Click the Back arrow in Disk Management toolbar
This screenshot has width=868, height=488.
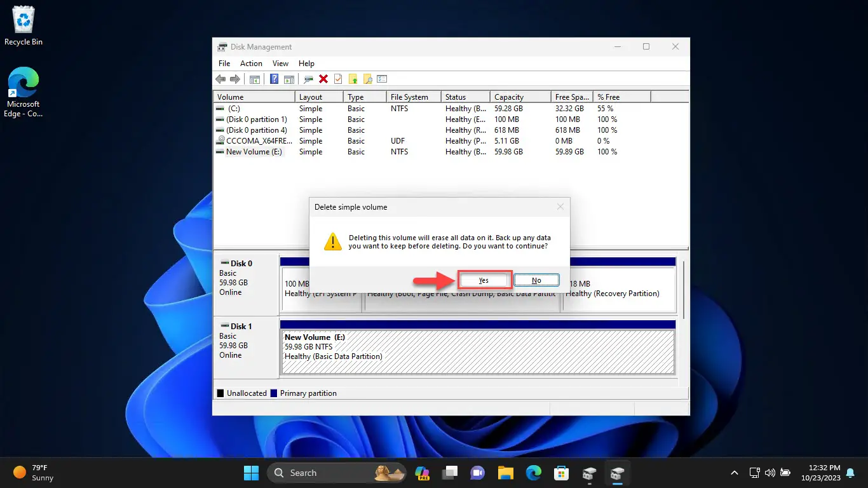tap(220, 79)
